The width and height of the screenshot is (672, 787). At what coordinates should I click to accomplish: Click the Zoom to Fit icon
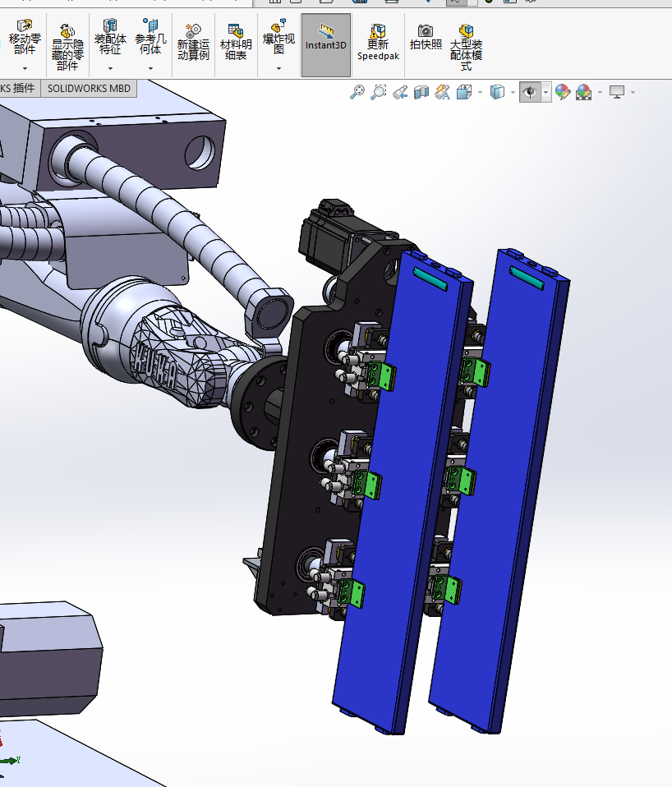[357, 92]
